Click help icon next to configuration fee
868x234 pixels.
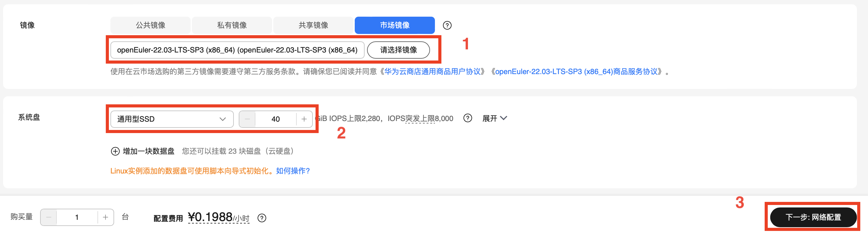(x=262, y=218)
